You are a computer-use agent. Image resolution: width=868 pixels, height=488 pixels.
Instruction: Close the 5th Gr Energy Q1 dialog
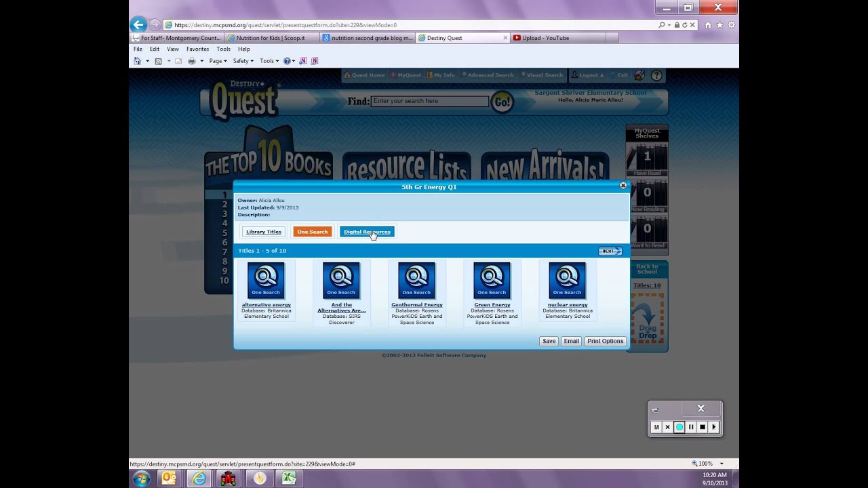click(623, 186)
